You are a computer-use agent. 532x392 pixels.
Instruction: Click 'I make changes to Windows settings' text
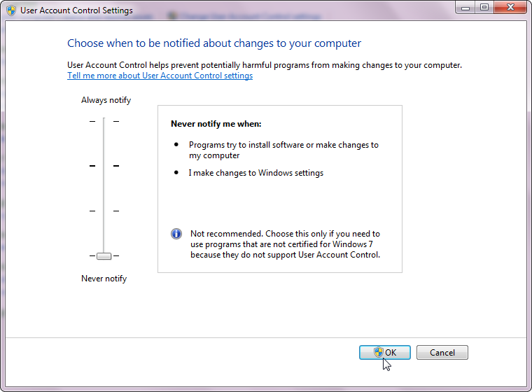[x=256, y=173]
